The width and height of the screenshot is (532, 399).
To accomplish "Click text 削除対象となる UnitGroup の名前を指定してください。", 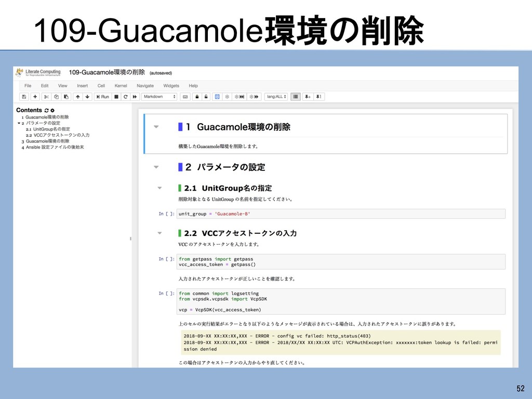I will [235, 199].
